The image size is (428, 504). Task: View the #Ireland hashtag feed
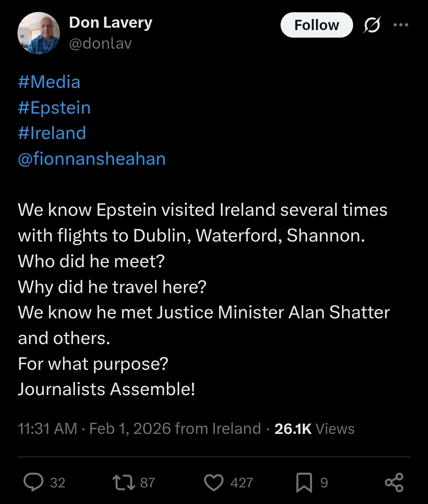(x=52, y=133)
